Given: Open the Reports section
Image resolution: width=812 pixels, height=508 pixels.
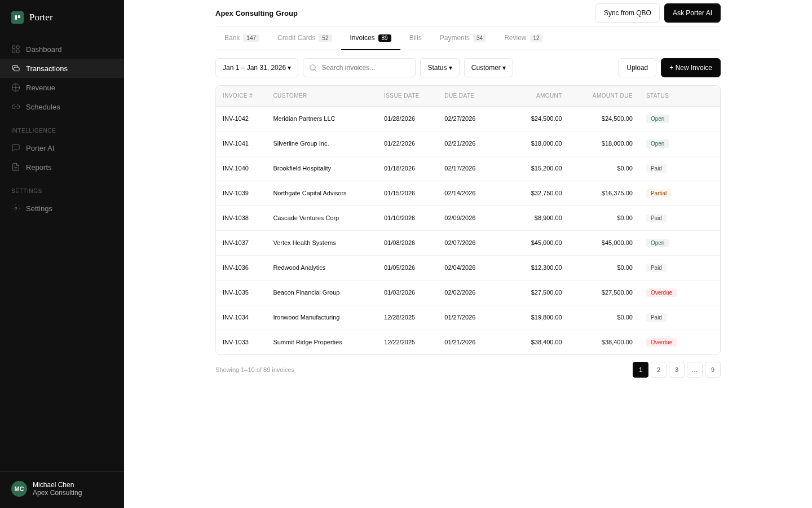Looking at the screenshot, I should click(38, 167).
